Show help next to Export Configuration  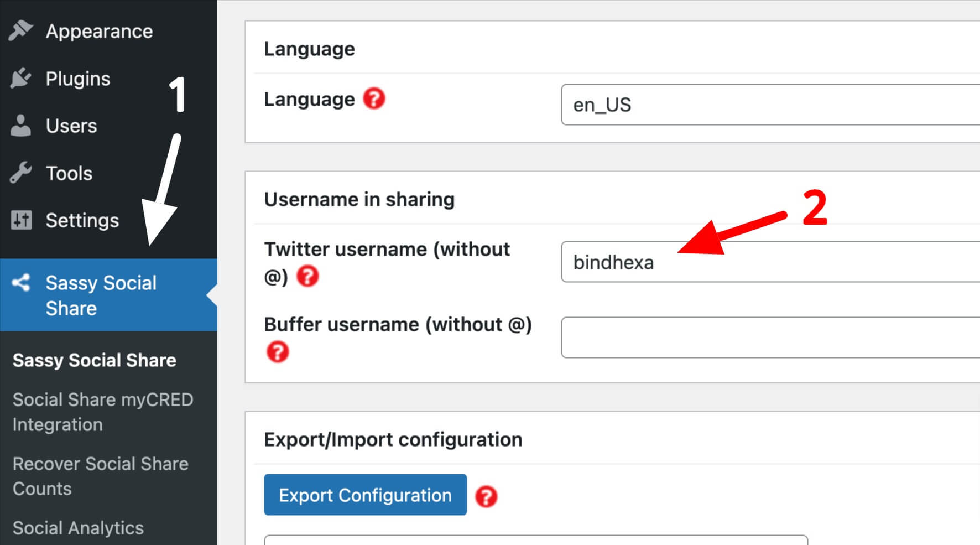coord(486,496)
